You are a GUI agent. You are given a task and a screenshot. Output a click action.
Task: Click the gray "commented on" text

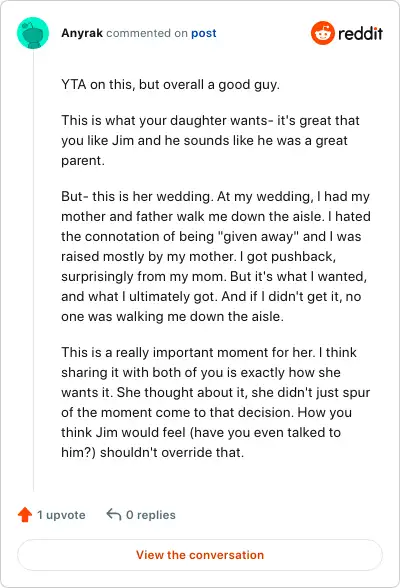click(147, 33)
